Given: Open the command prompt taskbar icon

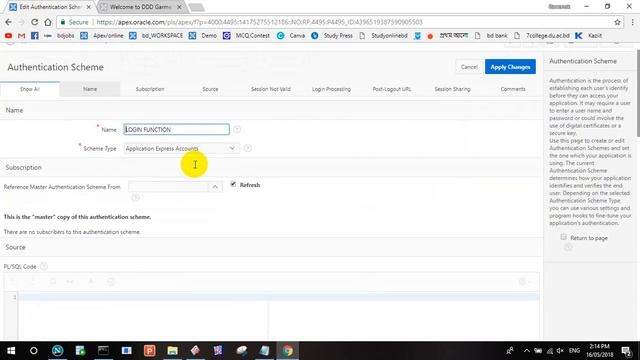Looking at the screenshot, I should pyautogui.click(x=103, y=351).
